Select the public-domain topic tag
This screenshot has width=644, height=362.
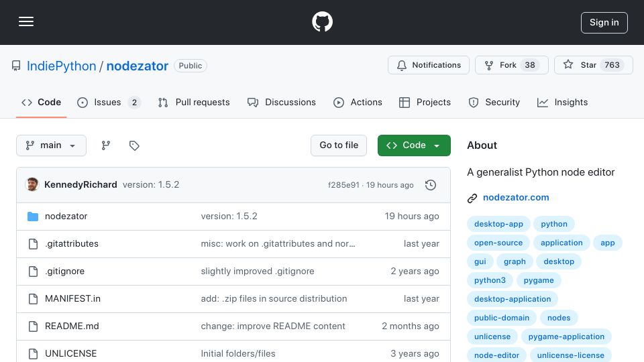(502, 318)
